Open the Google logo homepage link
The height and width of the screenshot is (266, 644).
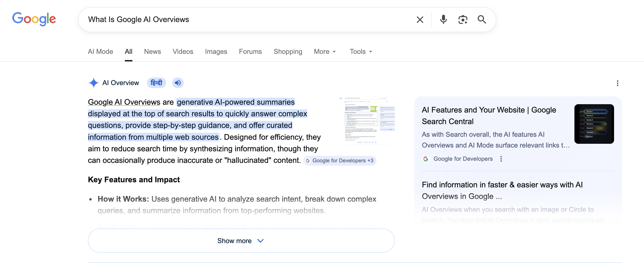(34, 19)
